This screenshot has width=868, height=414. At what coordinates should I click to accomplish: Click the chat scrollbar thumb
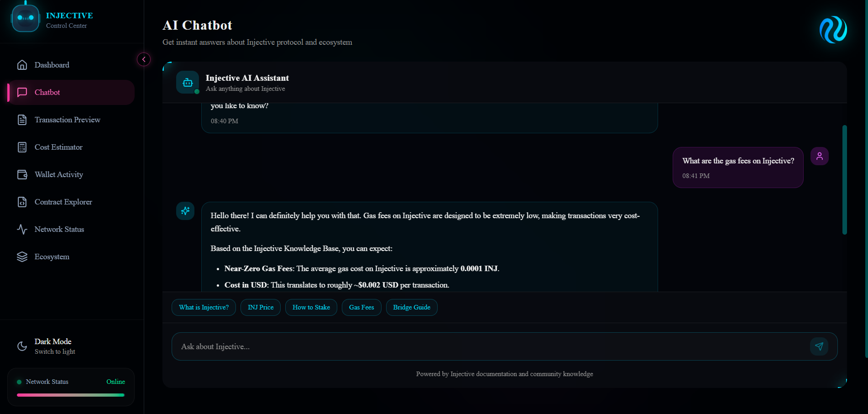click(x=845, y=180)
